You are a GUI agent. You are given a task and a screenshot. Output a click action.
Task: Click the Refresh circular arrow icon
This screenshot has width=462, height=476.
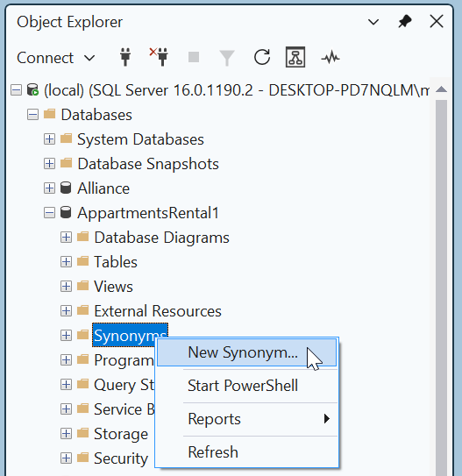[x=261, y=57]
